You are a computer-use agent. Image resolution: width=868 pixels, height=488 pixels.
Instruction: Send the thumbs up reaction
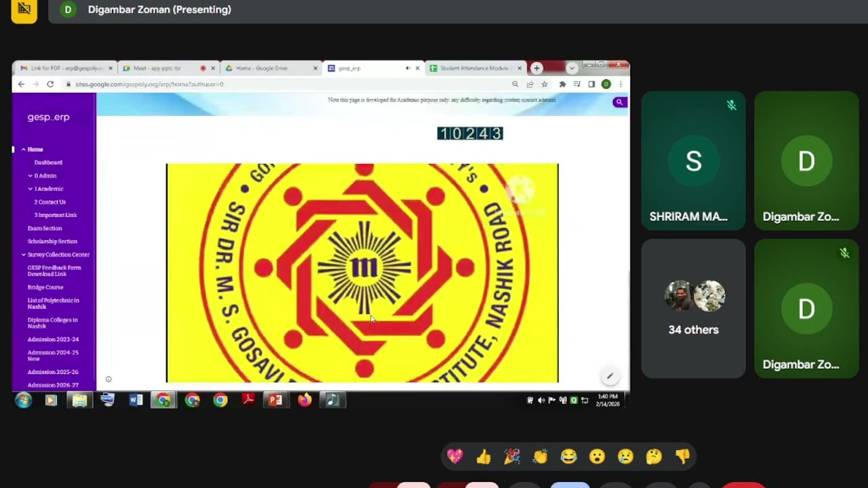click(484, 457)
